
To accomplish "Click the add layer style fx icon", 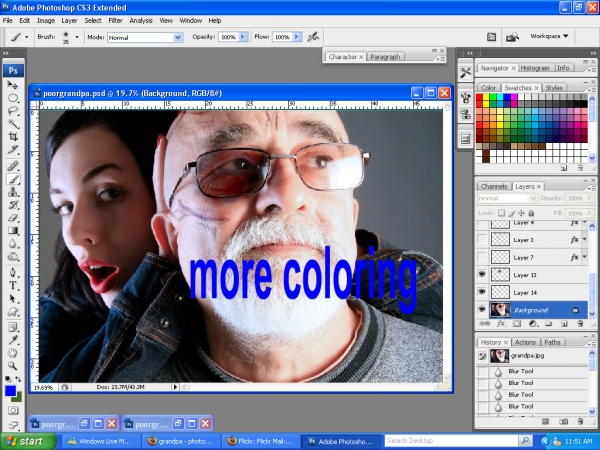I will [501, 324].
